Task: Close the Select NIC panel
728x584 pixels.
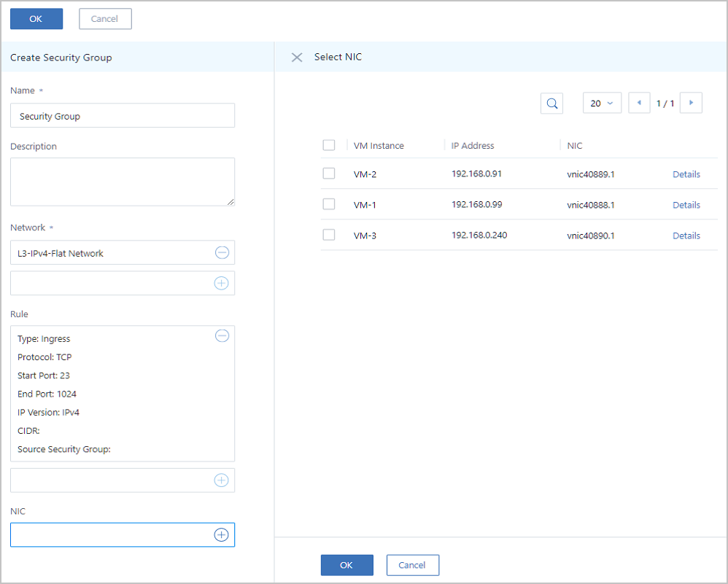Action: (x=297, y=57)
